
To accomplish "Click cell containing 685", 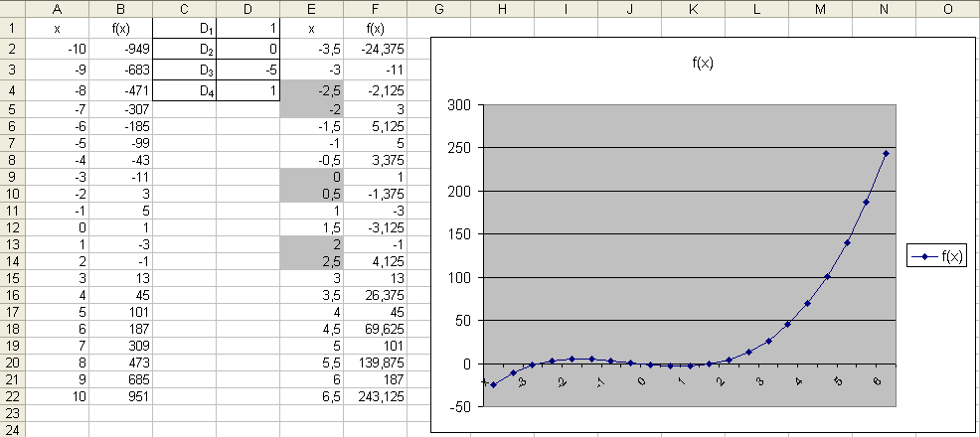I will (x=120, y=379).
